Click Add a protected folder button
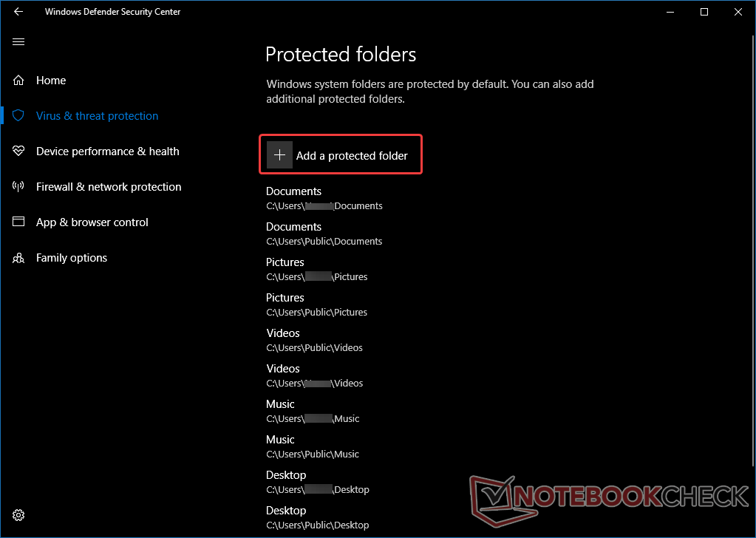The image size is (756, 538). [x=341, y=154]
